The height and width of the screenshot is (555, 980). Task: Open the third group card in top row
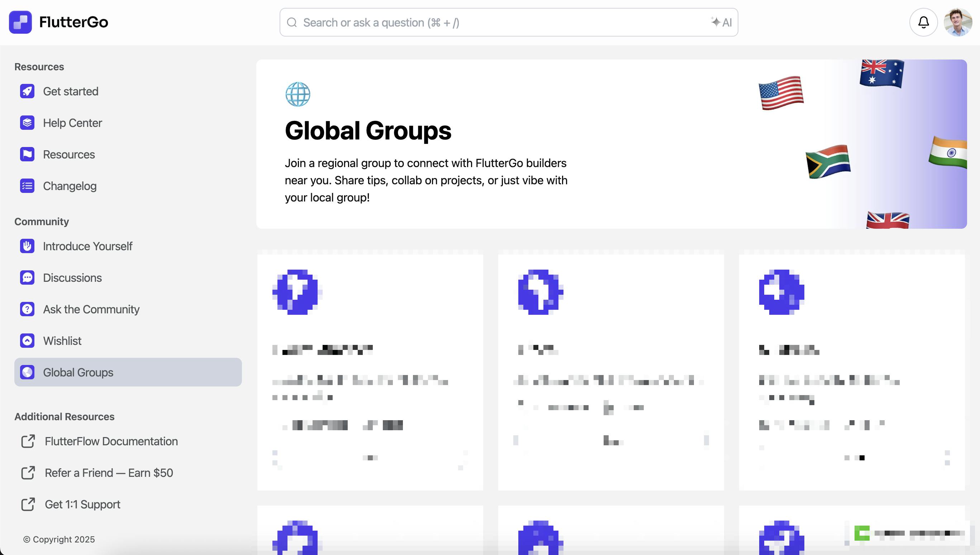[x=852, y=372]
